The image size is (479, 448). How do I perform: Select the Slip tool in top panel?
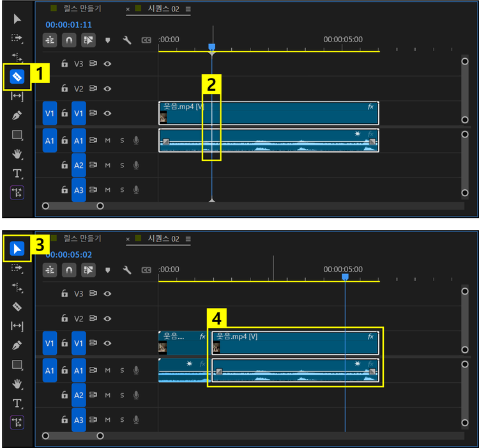[17, 97]
